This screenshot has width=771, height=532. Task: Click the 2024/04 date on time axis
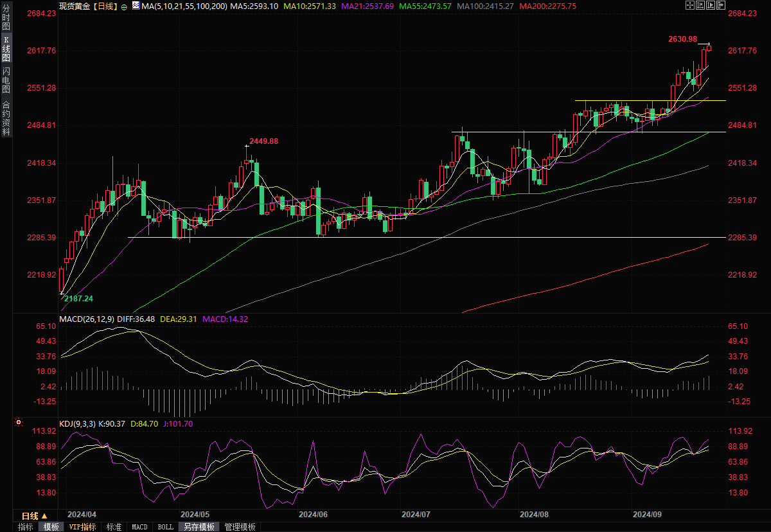tap(82, 515)
